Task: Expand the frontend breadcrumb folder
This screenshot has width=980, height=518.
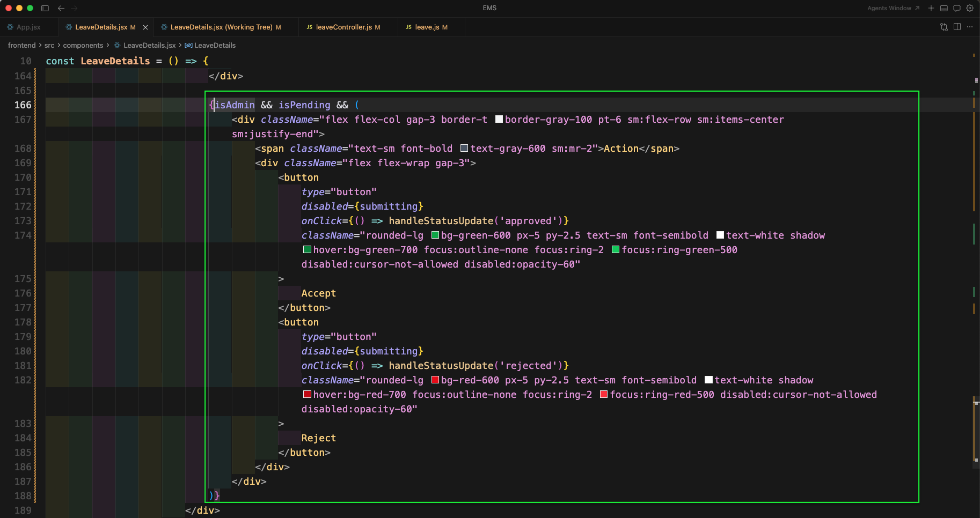Action: 21,46
